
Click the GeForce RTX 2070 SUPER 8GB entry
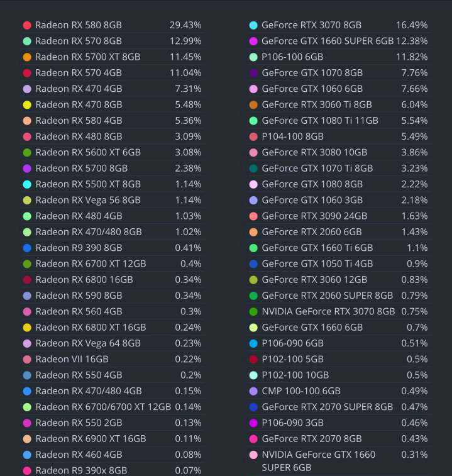coord(327,407)
